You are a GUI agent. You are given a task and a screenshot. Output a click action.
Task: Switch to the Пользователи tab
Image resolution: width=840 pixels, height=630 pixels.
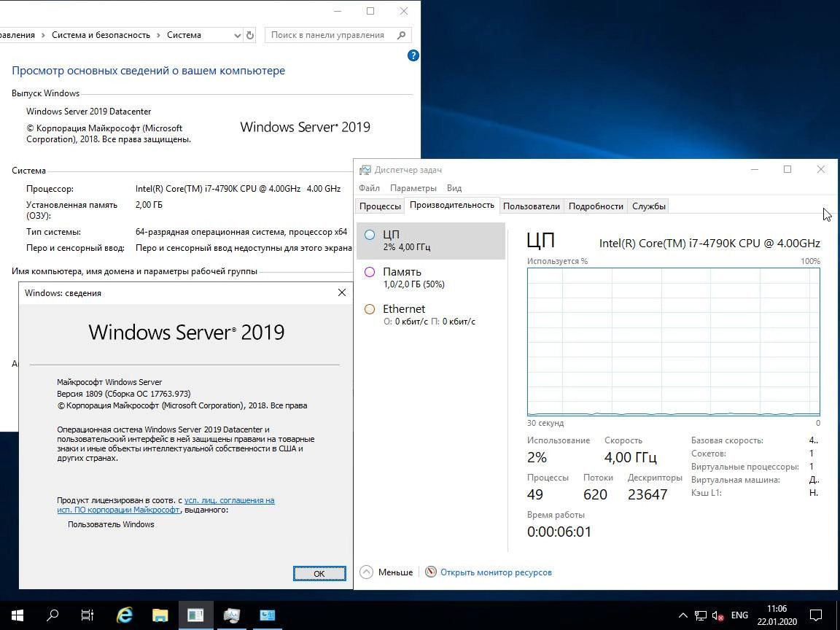click(x=532, y=206)
